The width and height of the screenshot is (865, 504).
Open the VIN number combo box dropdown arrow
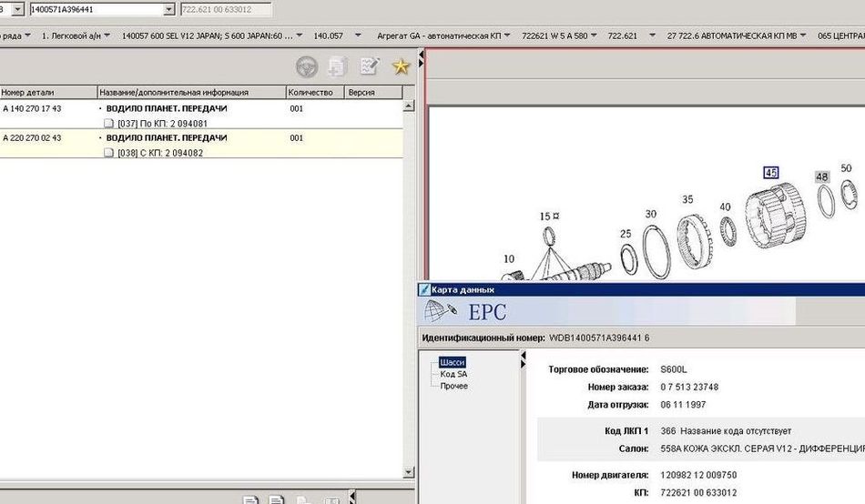(x=168, y=9)
